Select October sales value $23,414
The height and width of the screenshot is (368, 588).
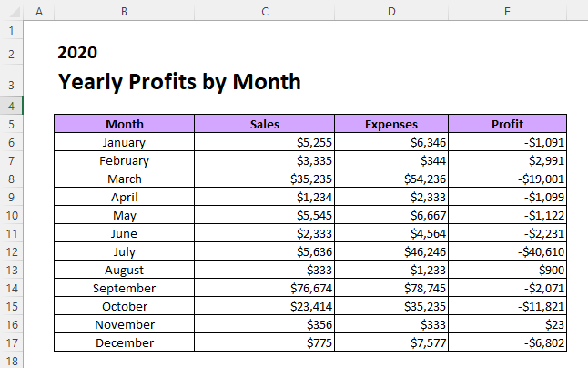click(264, 306)
